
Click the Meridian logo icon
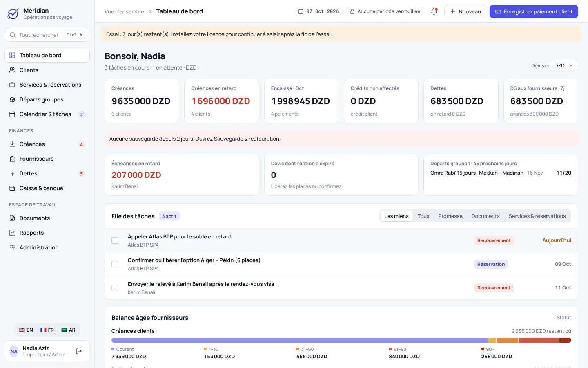pos(13,14)
